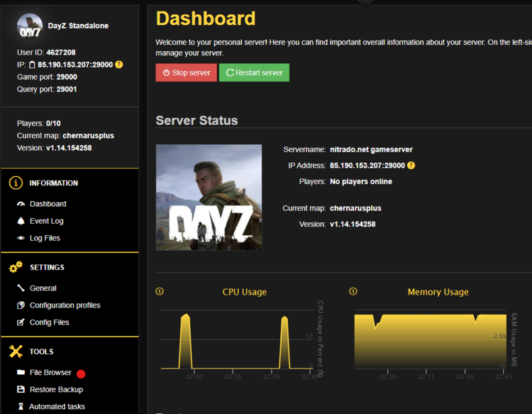Open help icon beside sidebar IP address

click(x=118, y=64)
